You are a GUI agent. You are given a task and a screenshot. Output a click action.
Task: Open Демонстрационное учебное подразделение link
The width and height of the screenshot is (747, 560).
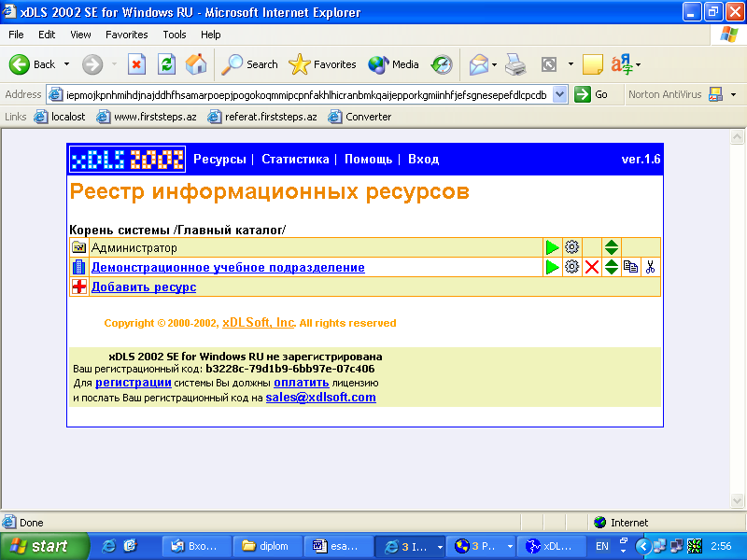(x=228, y=267)
